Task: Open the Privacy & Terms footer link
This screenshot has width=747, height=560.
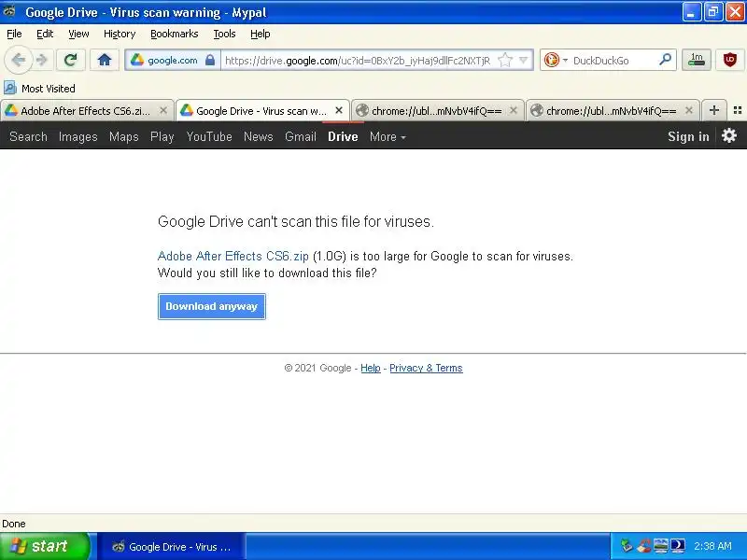Action: (x=426, y=368)
